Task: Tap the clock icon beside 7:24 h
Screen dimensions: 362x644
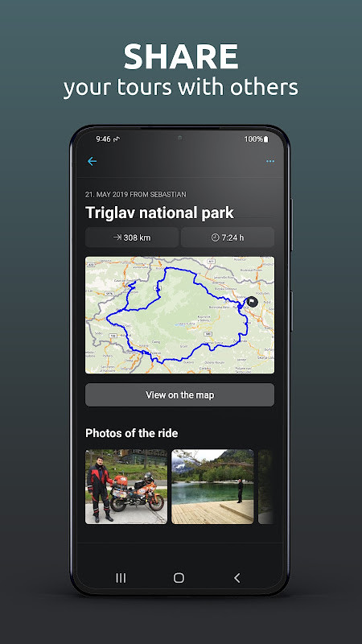Action: tap(215, 237)
